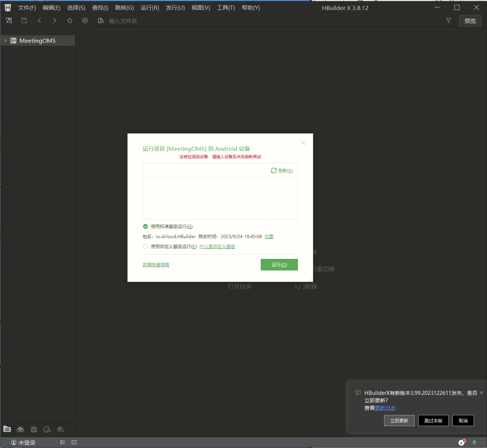487x448 pixels.
Task: Open the troubleshooting guide link
Action: coord(156,265)
